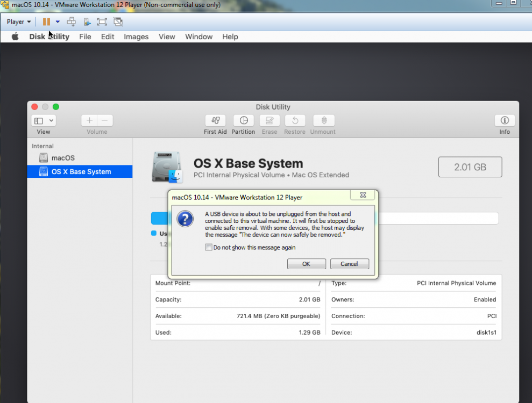532x403 pixels.
Task: Enter full screen mode icon in VMware
Action: (102, 21)
